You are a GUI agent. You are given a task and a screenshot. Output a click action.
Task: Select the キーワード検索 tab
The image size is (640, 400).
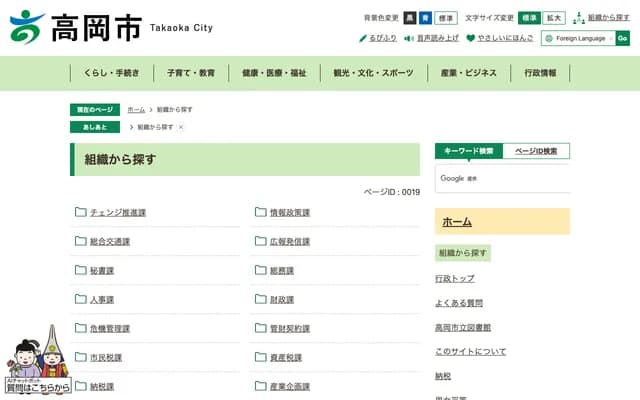pyautogui.click(x=468, y=151)
